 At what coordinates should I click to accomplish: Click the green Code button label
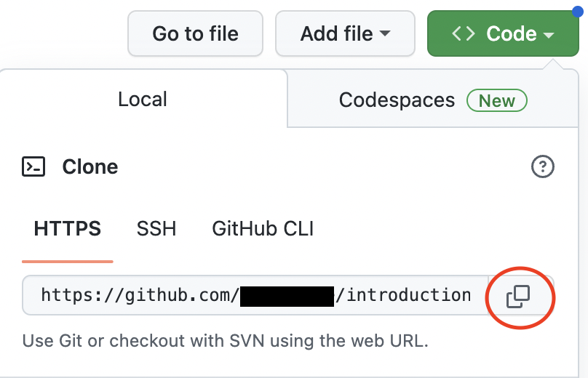pos(512,33)
